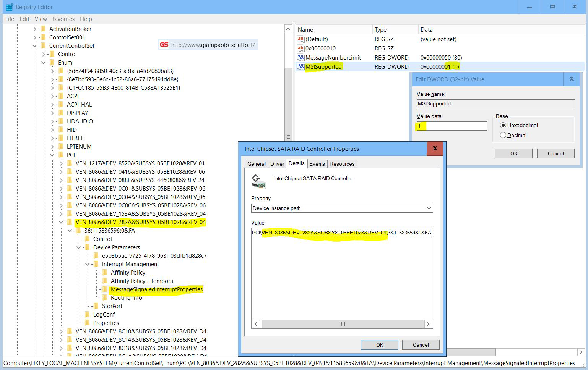Select the MessageSignaledInterruptProperties key
This screenshot has width=588, height=370.
157,289
